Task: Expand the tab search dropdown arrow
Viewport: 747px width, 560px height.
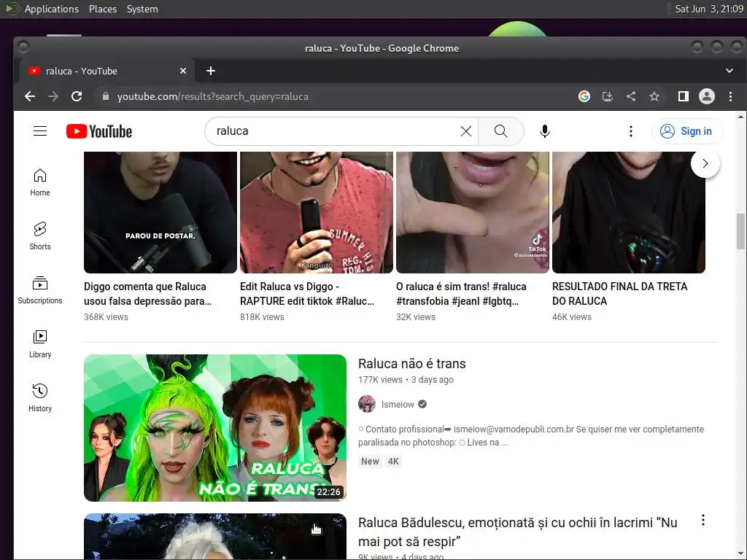Action: point(729,71)
